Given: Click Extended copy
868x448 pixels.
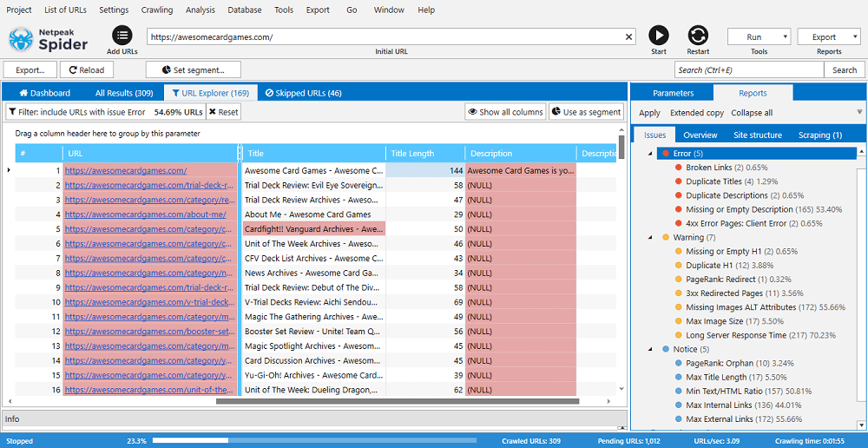Looking at the screenshot, I should coord(697,112).
